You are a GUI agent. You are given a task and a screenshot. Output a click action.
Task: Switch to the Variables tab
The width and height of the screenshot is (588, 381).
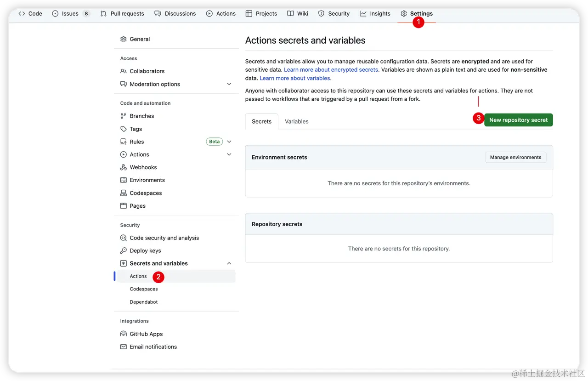[296, 121]
